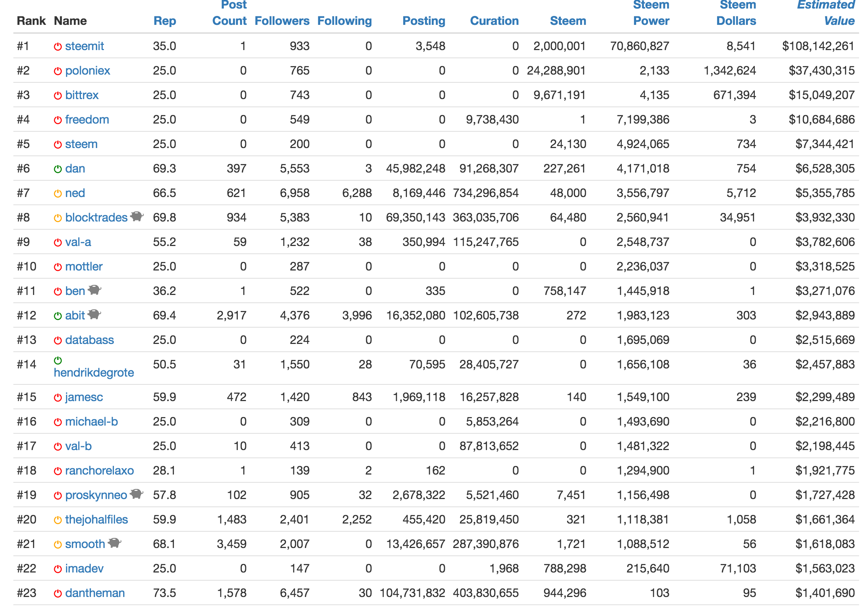Click the red power icon beside poloniex

(x=57, y=71)
